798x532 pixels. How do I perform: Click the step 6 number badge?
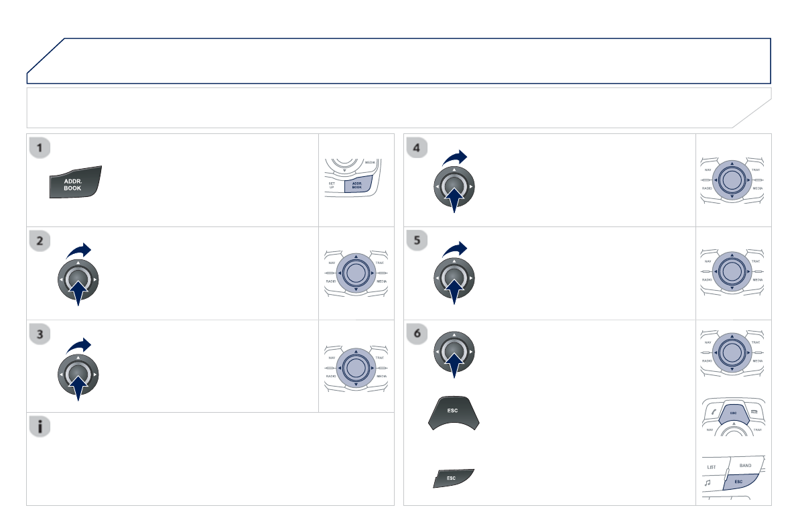pyautogui.click(x=417, y=334)
